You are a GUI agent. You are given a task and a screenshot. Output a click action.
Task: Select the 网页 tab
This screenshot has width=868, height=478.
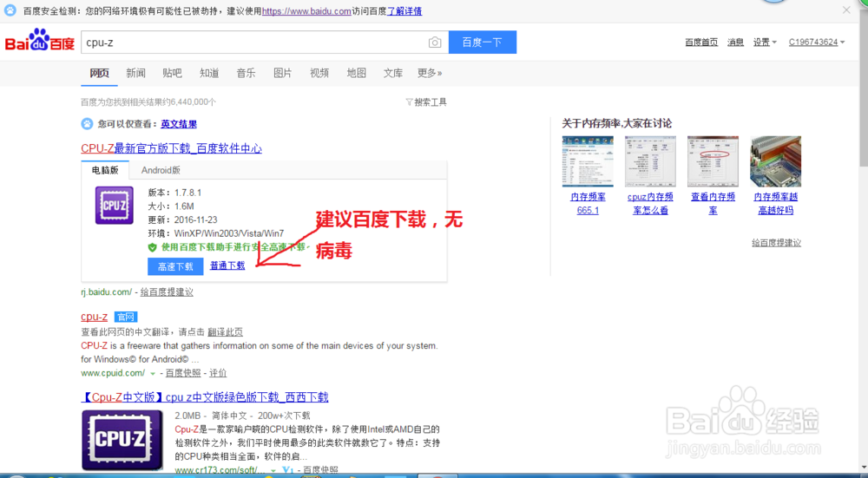click(x=99, y=73)
